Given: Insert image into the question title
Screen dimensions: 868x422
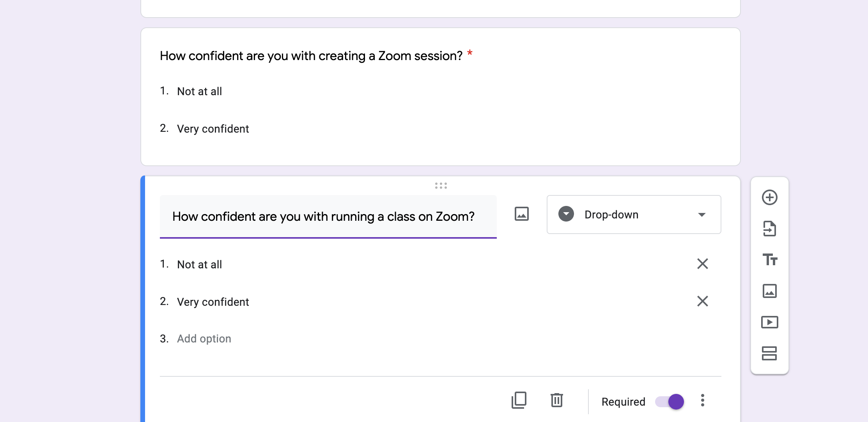Looking at the screenshot, I should tap(521, 214).
